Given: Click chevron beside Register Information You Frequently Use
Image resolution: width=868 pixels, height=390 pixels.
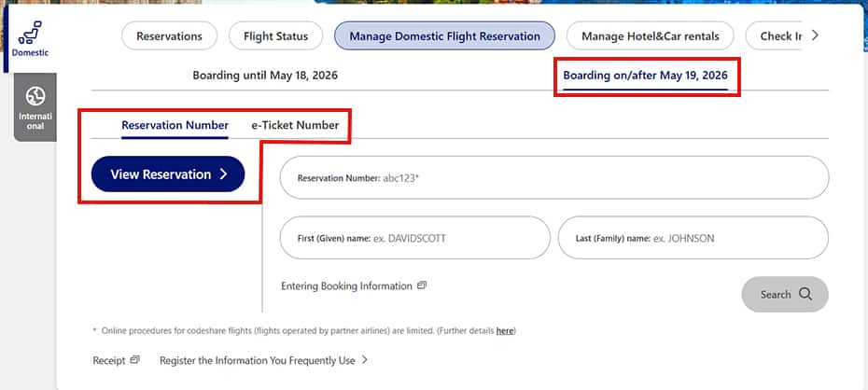Looking at the screenshot, I should [364, 360].
